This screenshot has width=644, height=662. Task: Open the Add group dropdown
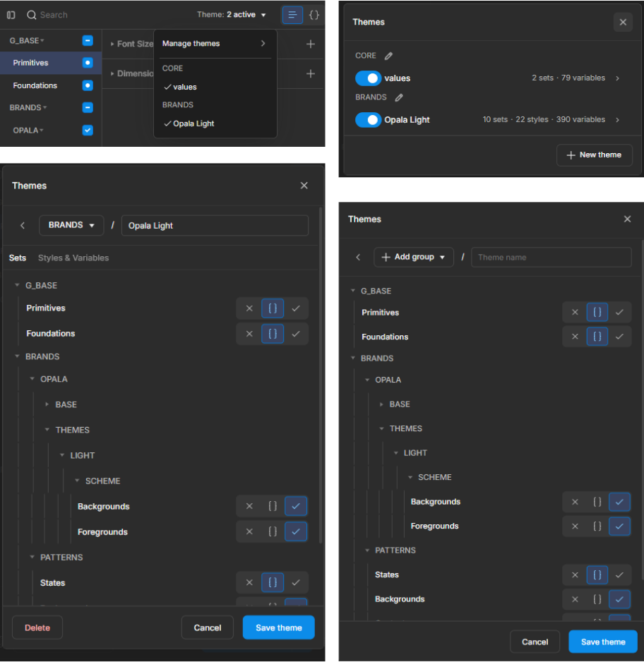tap(413, 257)
